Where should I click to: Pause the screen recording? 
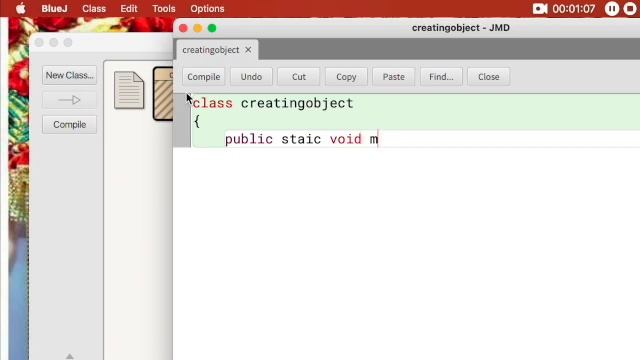coord(611,9)
